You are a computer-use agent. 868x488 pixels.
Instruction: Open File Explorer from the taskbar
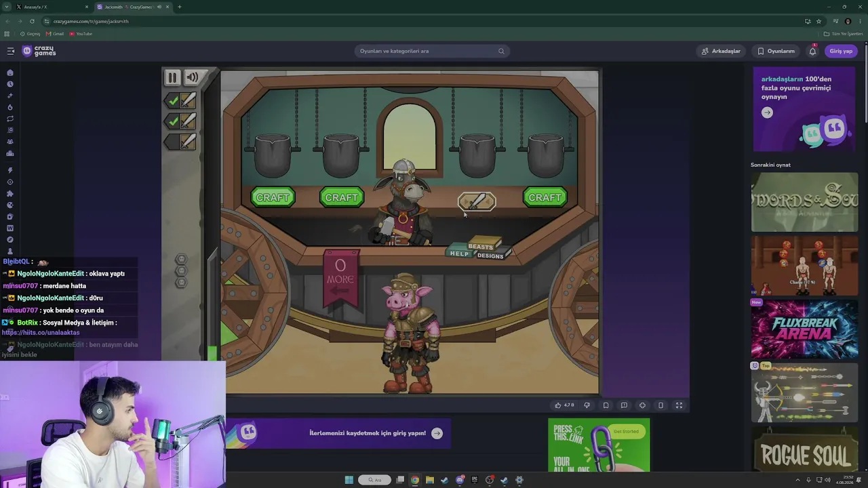[430, 480]
